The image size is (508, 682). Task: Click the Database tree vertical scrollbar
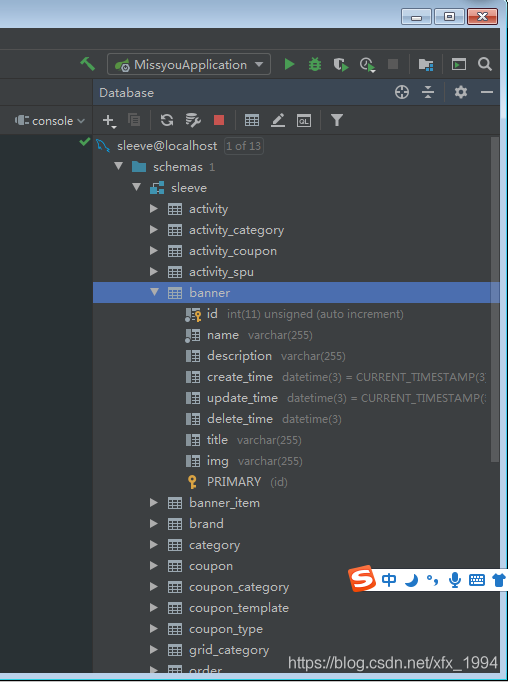click(x=495, y=299)
